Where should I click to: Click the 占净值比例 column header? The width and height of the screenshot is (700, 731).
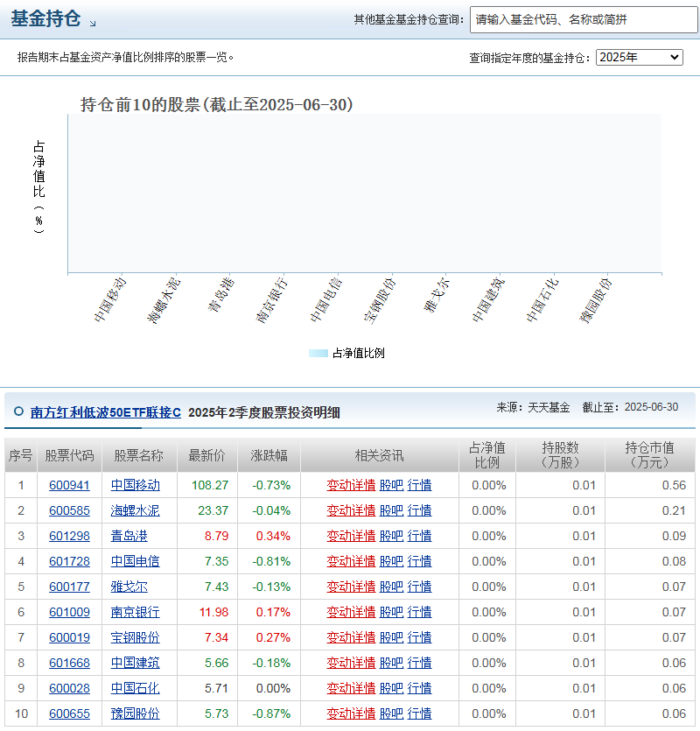click(x=487, y=455)
